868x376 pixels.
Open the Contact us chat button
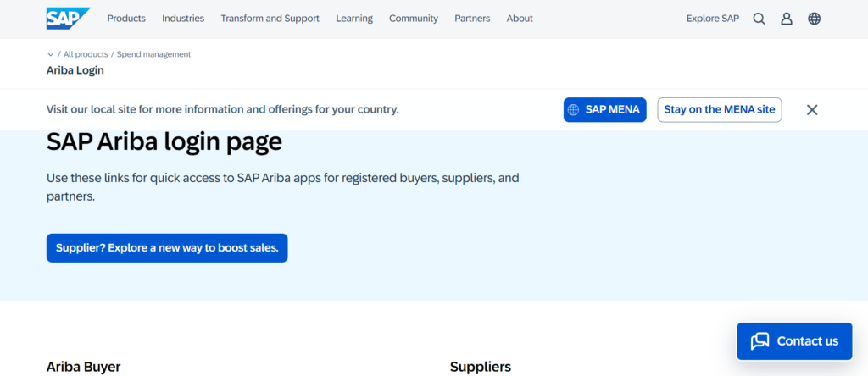point(794,340)
